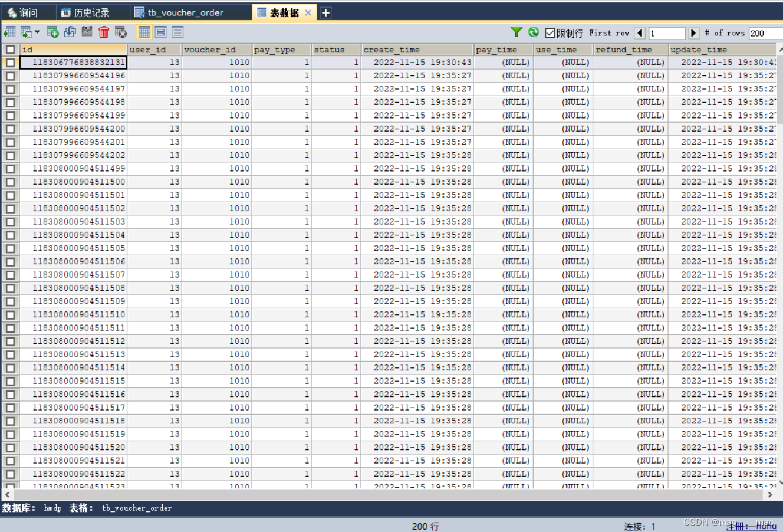783x532 pixels.
Task: Select create_time cell 2022-11-15 19:30:43
Action: tap(417, 63)
